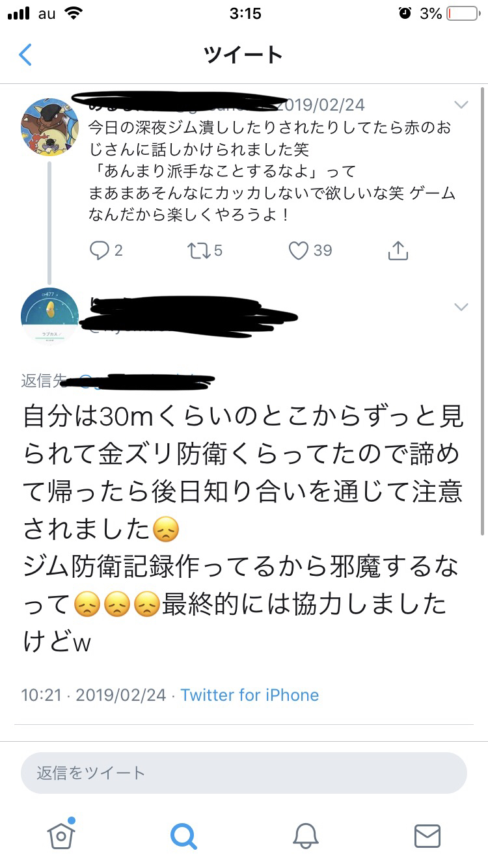Open the Search tab in bottom bar

pyautogui.click(x=183, y=835)
